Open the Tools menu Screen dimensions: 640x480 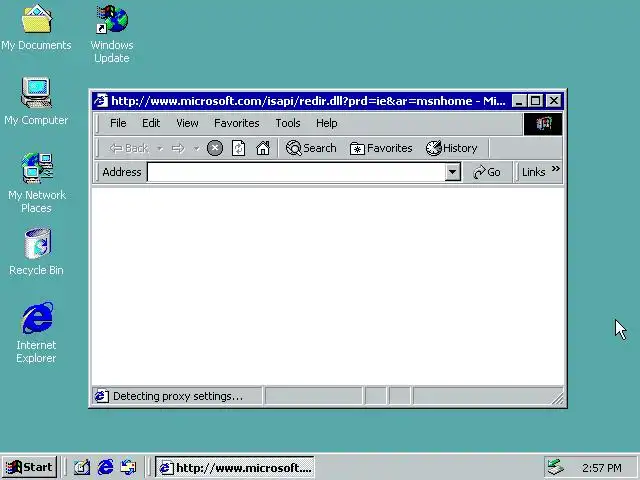288,123
